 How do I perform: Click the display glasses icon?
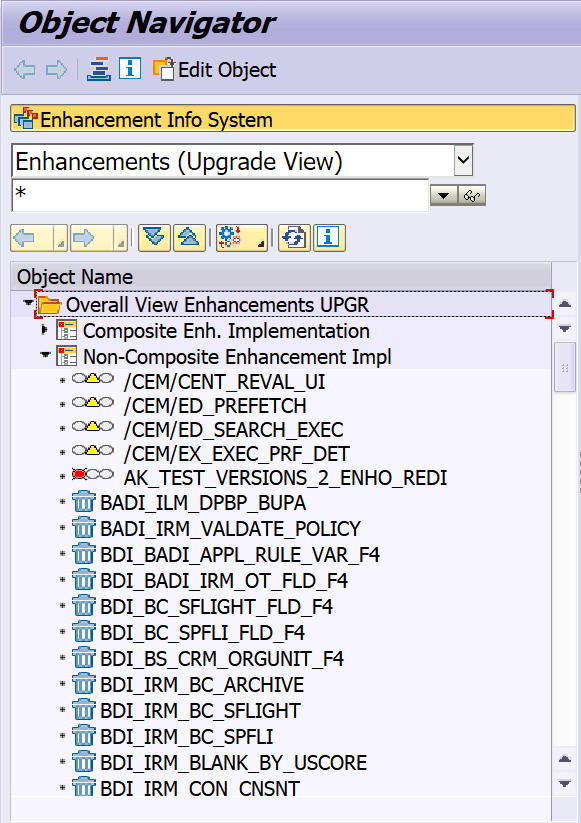pyautogui.click(x=472, y=196)
